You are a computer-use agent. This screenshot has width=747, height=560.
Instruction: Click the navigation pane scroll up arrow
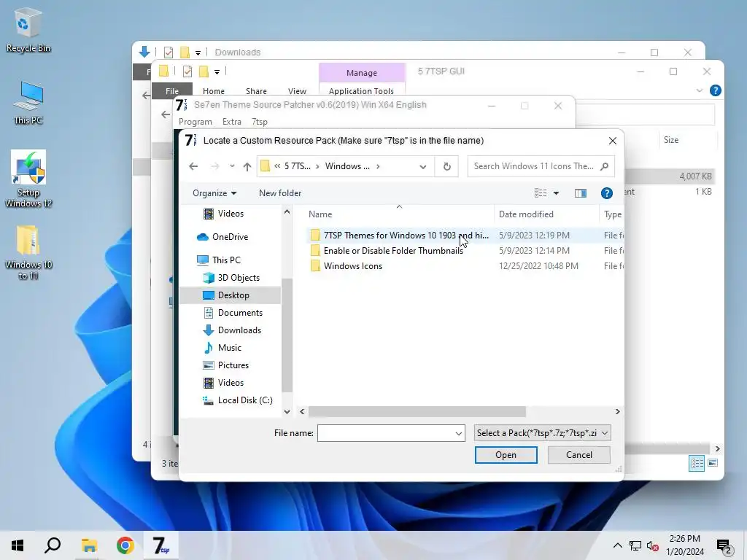[287, 212]
